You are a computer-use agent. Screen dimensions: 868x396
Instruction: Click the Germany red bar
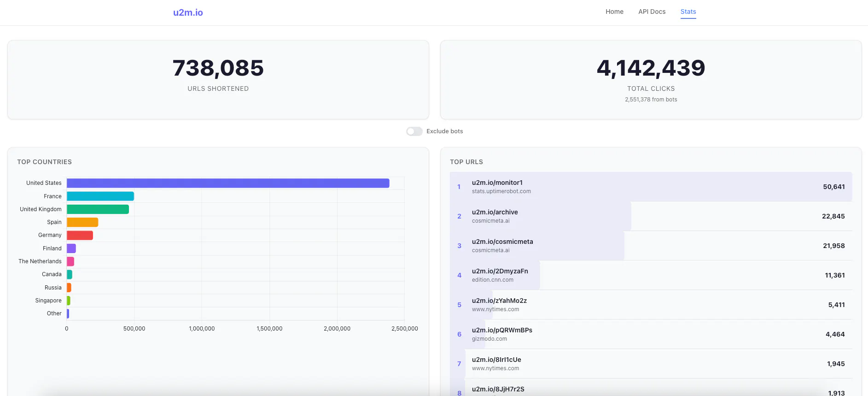pos(80,235)
